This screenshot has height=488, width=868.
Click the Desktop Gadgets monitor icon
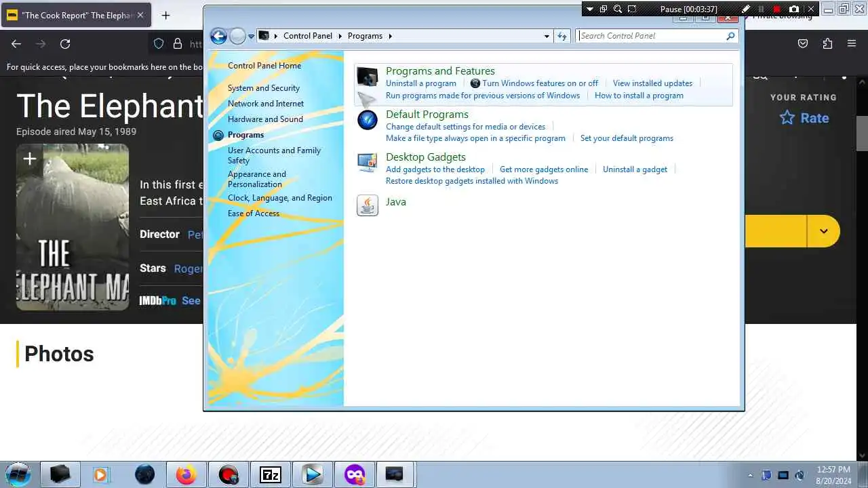pos(367,163)
